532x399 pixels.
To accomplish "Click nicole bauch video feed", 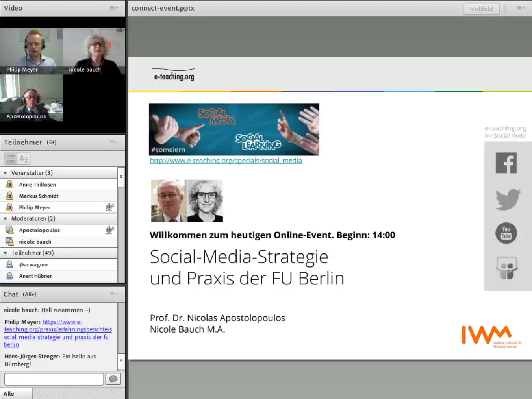I will pos(94,51).
